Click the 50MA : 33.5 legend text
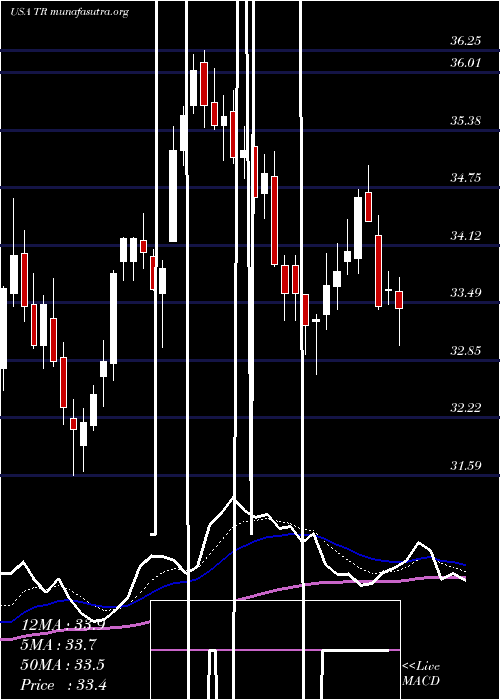The height and width of the screenshot is (700, 500). click(x=62, y=665)
